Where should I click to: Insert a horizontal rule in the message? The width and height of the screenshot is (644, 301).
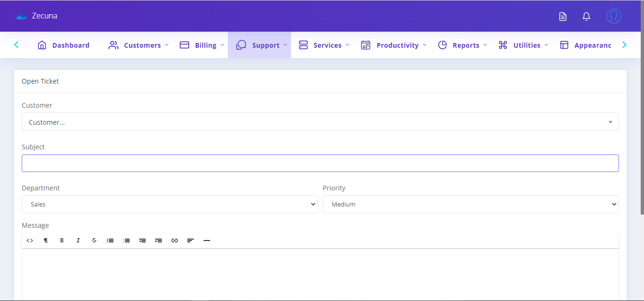[206, 240]
